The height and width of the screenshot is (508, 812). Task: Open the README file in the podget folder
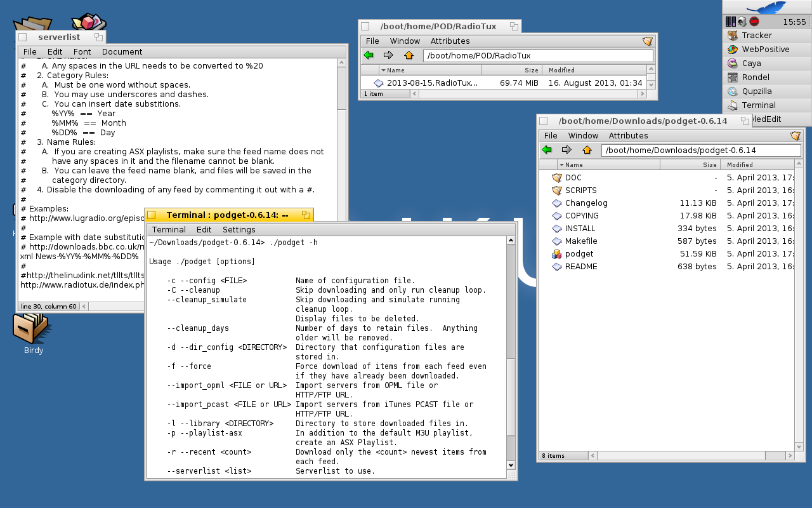(x=580, y=267)
